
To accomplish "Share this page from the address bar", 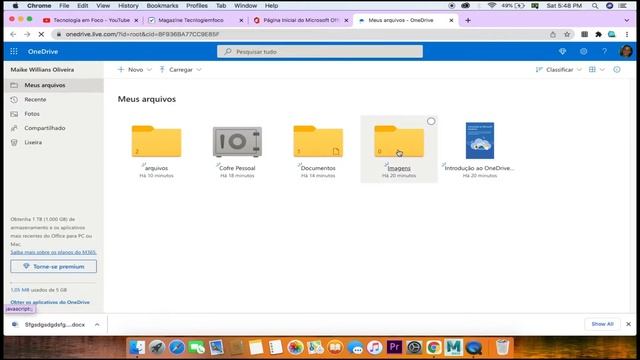I will pyautogui.click(x=553, y=34).
